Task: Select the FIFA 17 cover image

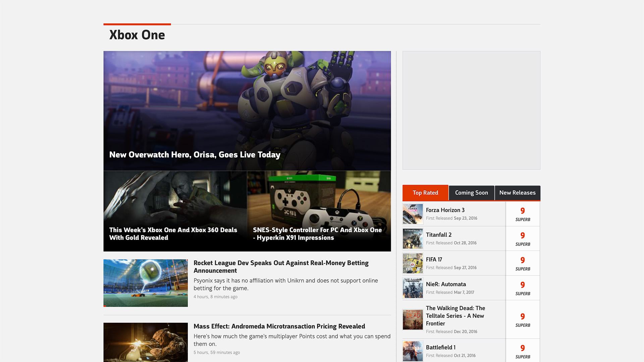Action: (413, 263)
